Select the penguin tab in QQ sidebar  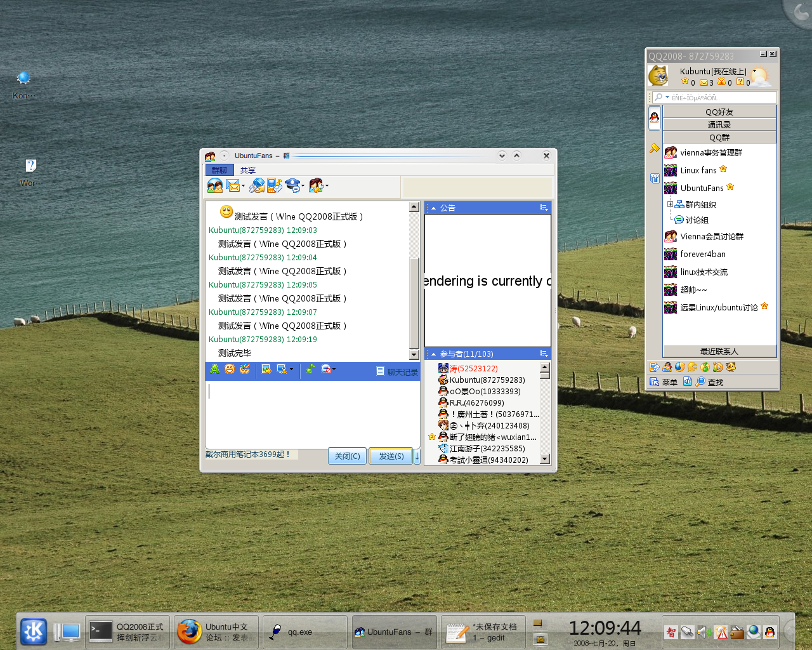[x=655, y=118]
